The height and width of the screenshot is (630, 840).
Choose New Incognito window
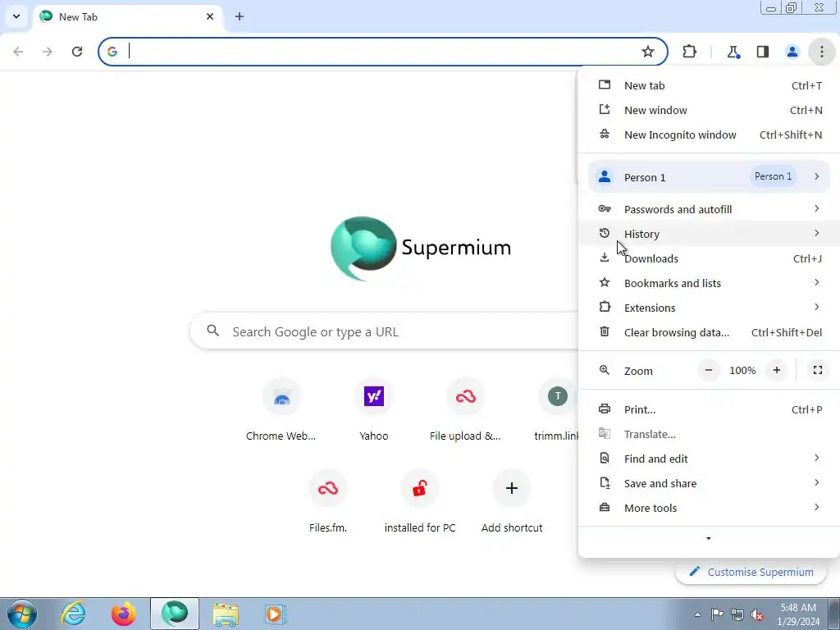[x=710, y=135]
